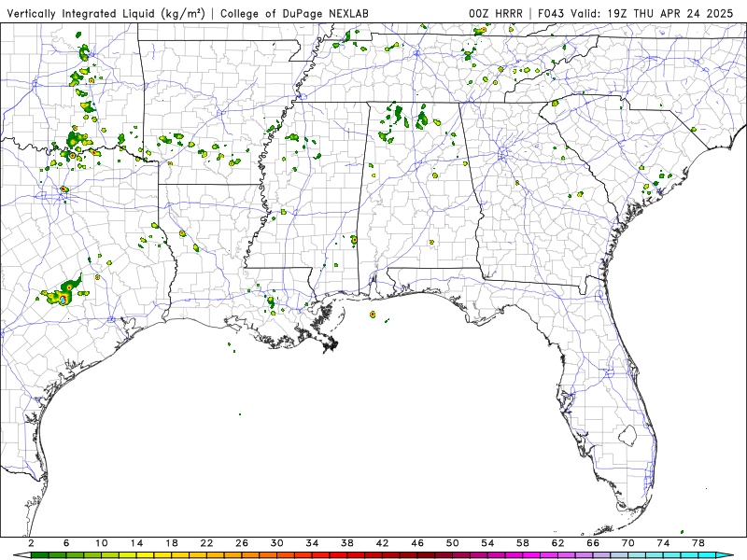Click the color scale value '74'
The width and height of the screenshot is (747, 560).
[x=664, y=543]
